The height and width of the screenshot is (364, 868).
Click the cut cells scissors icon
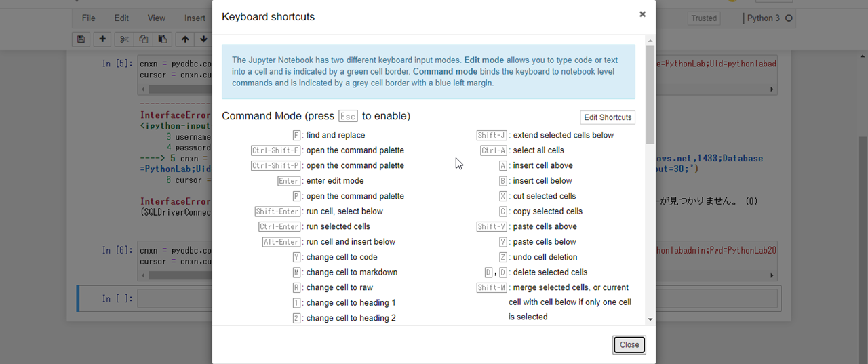pos(124,39)
